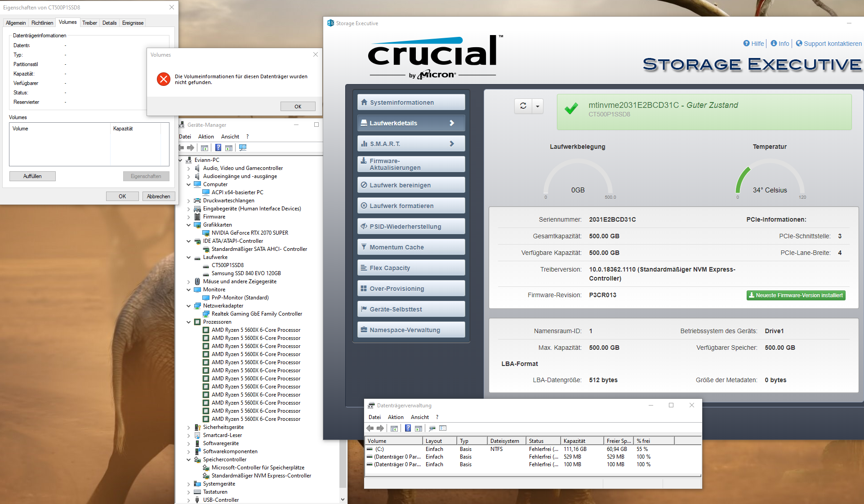Screen dimensions: 864x504
Task: Open the dropdown arrow beside the refresh button
Action: tap(538, 107)
